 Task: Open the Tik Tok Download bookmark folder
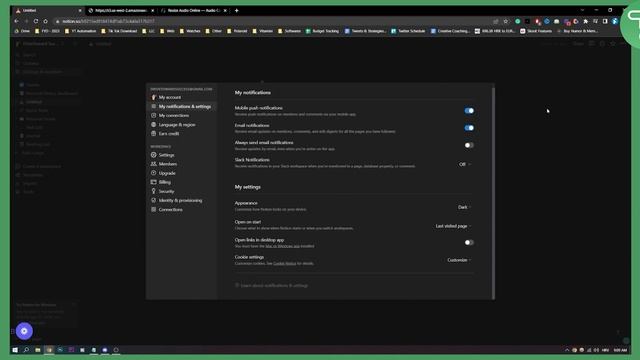pyautogui.click(x=119, y=31)
